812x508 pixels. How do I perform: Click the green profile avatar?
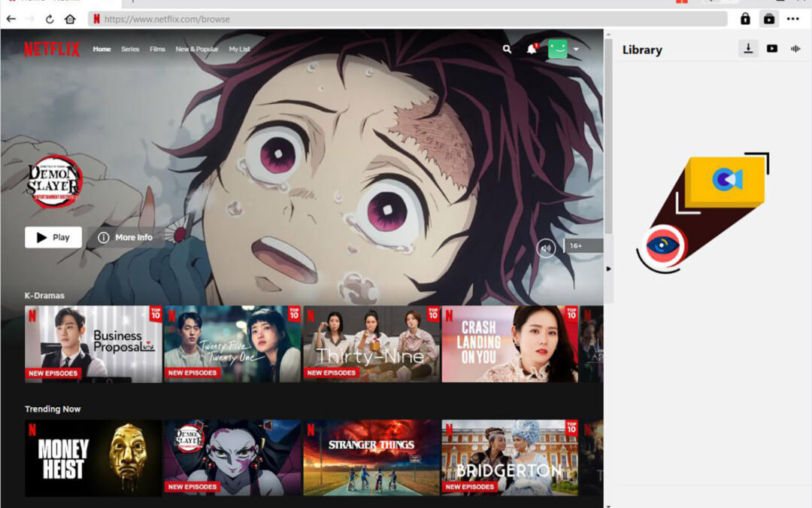click(557, 49)
